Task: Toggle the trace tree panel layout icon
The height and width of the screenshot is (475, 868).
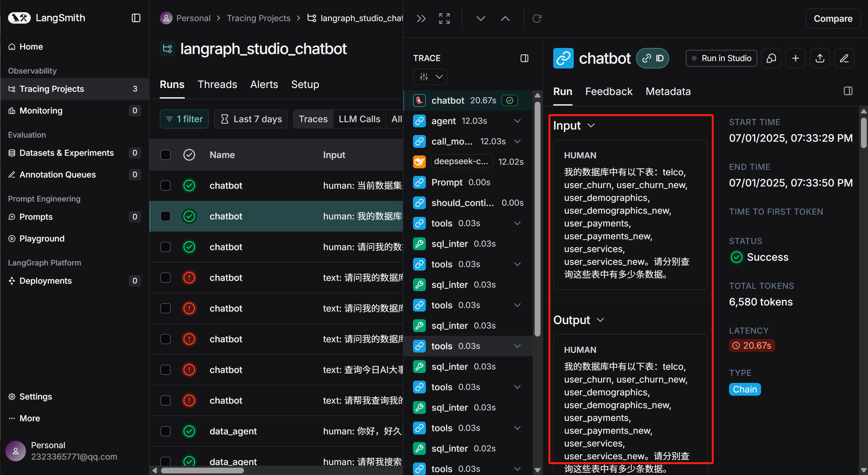Action: pyautogui.click(x=524, y=58)
